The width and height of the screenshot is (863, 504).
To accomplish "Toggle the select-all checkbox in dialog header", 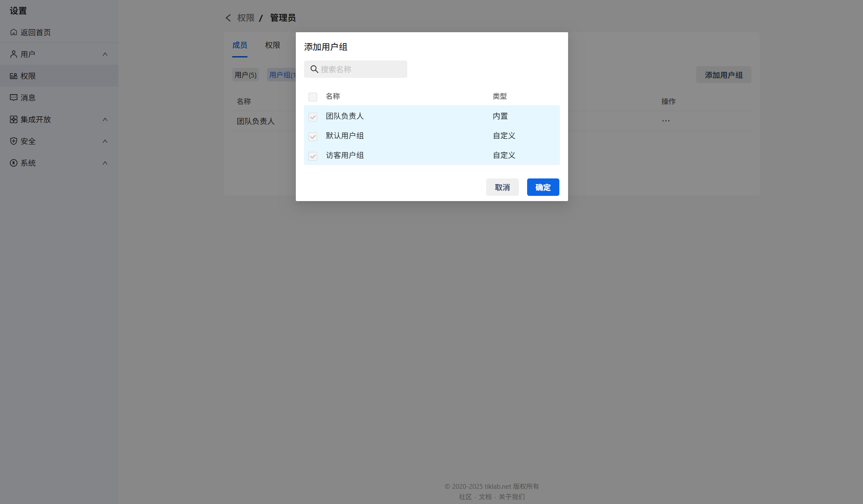I will pos(312,97).
